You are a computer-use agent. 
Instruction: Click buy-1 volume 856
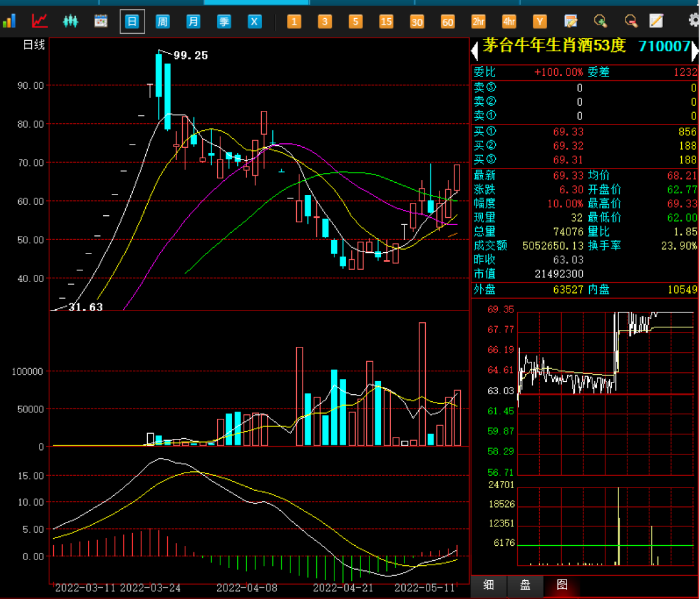point(688,132)
